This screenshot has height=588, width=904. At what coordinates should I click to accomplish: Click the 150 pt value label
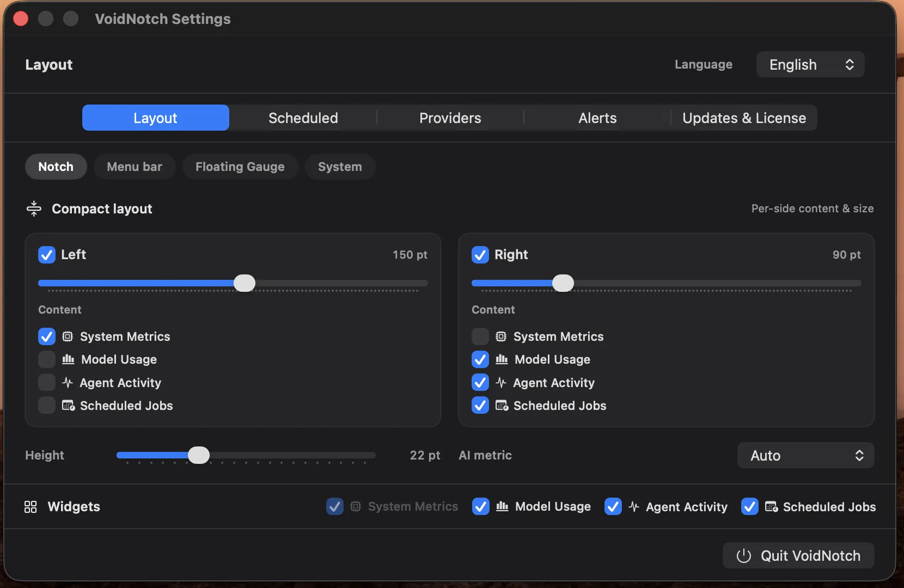pos(410,255)
